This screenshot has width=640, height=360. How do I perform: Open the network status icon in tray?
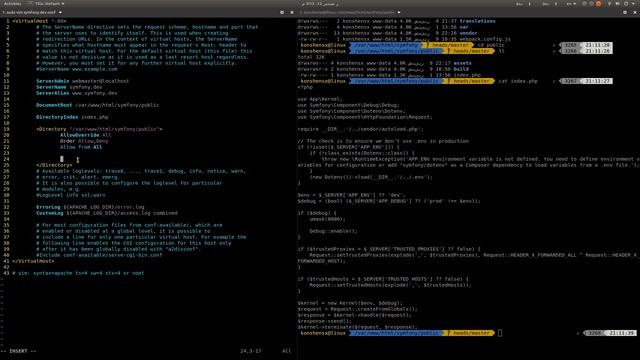click(609, 4)
